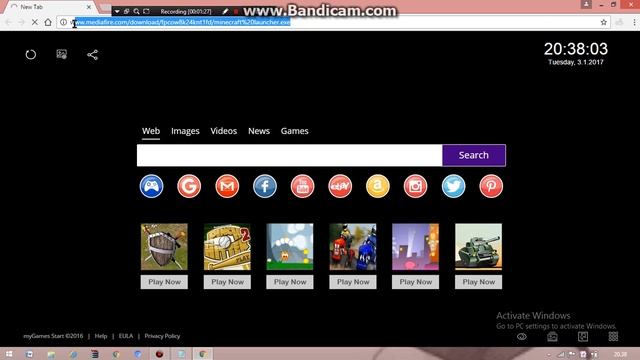This screenshot has height=360, width=640.
Task: Switch to the Images search tab
Action: pyautogui.click(x=185, y=131)
